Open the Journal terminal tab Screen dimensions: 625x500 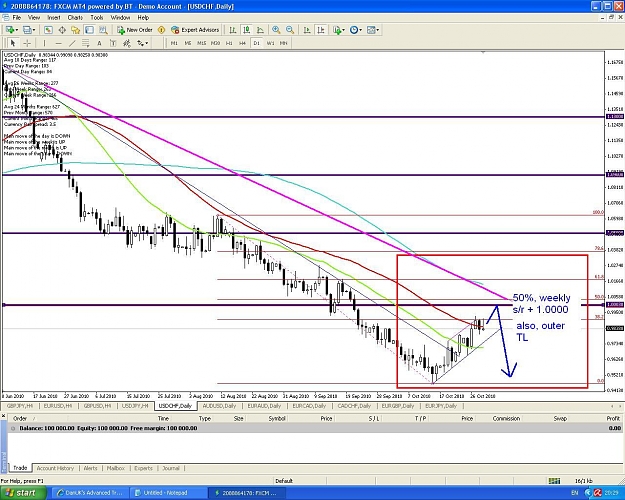click(171, 468)
